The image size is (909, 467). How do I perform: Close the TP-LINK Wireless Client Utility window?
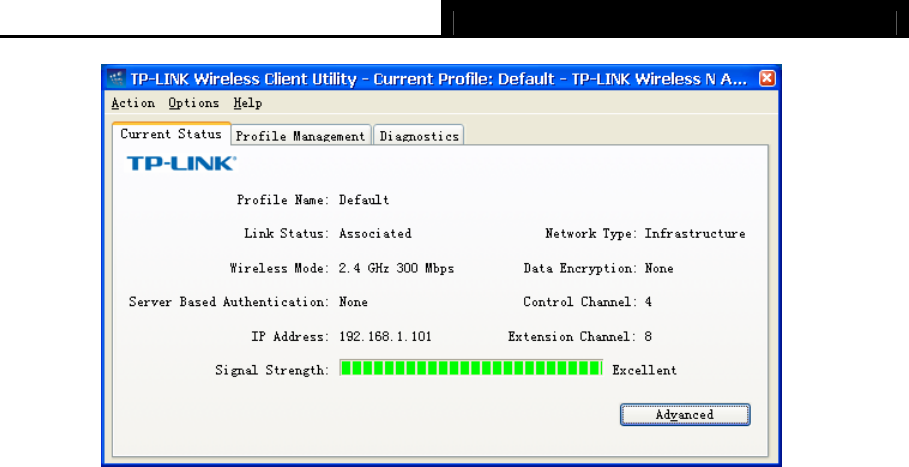[767, 78]
